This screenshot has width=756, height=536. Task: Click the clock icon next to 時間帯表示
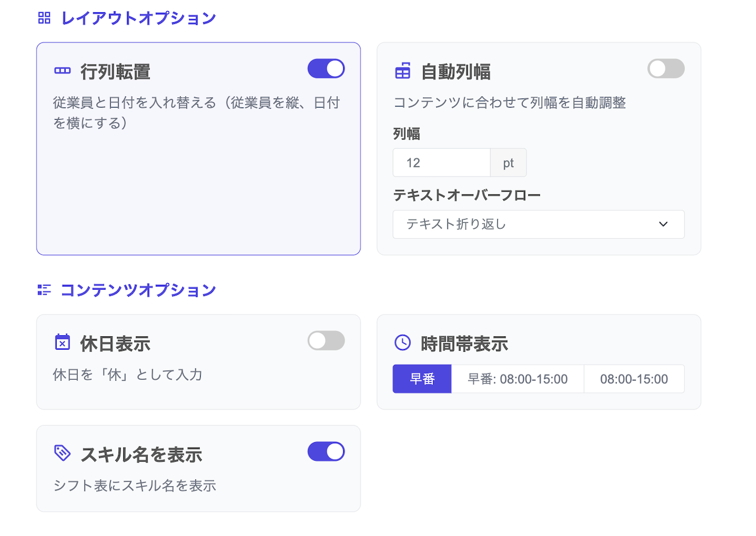pyautogui.click(x=403, y=343)
